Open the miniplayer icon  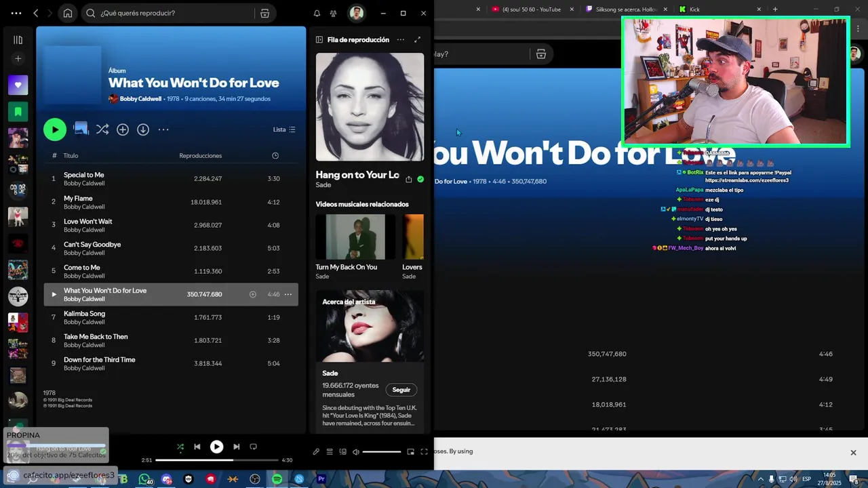tap(410, 452)
